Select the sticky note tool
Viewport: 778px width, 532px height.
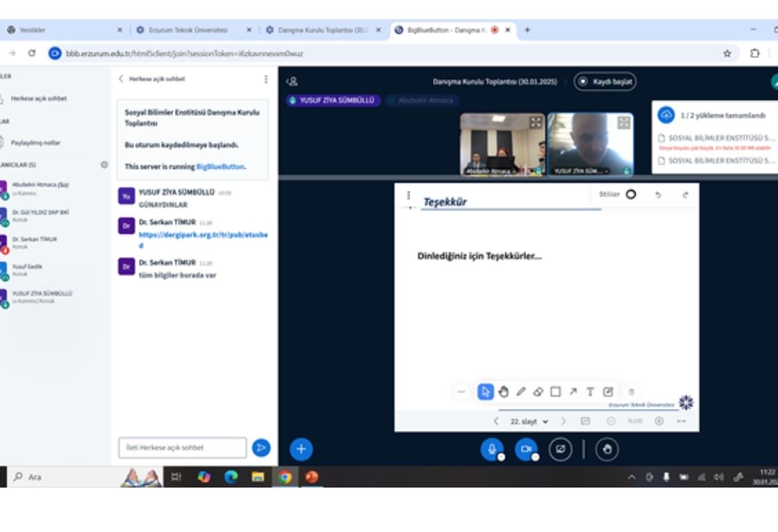608,392
